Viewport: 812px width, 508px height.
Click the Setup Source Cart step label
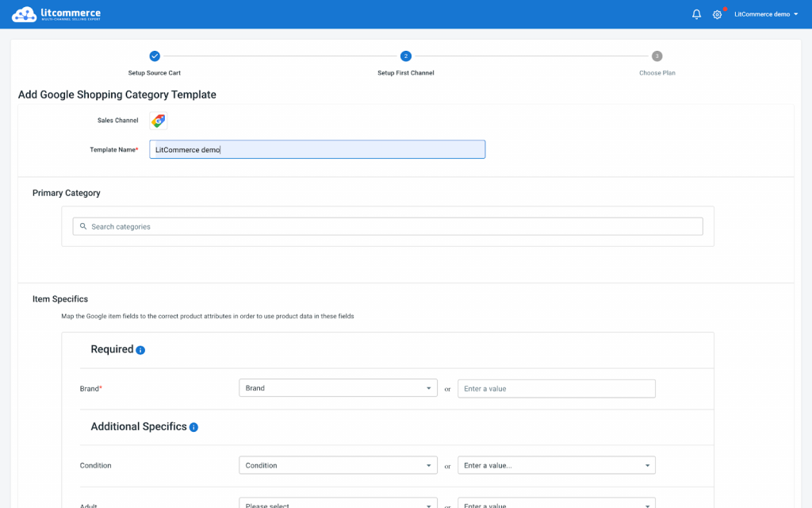(155, 73)
